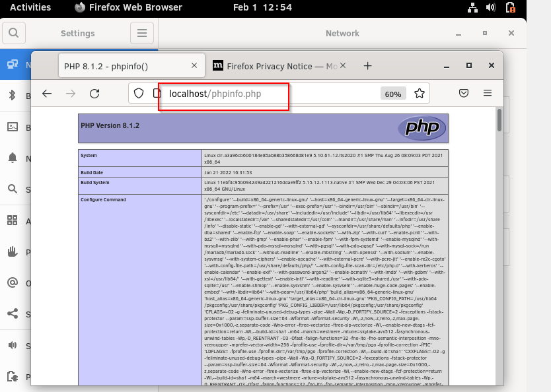Image resolution: width=551 pixels, height=392 pixels.
Task: Bookmark this page with the star icon
Action: [x=420, y=93]
